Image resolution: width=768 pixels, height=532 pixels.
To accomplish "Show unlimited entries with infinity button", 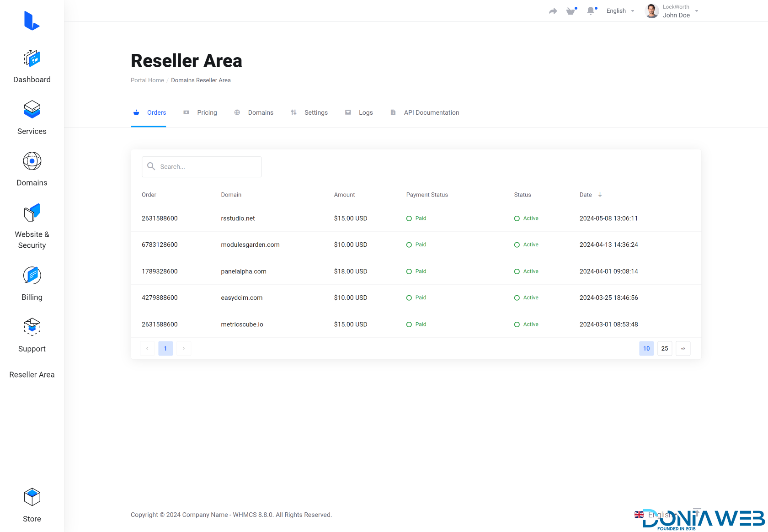I will [683, 348].
